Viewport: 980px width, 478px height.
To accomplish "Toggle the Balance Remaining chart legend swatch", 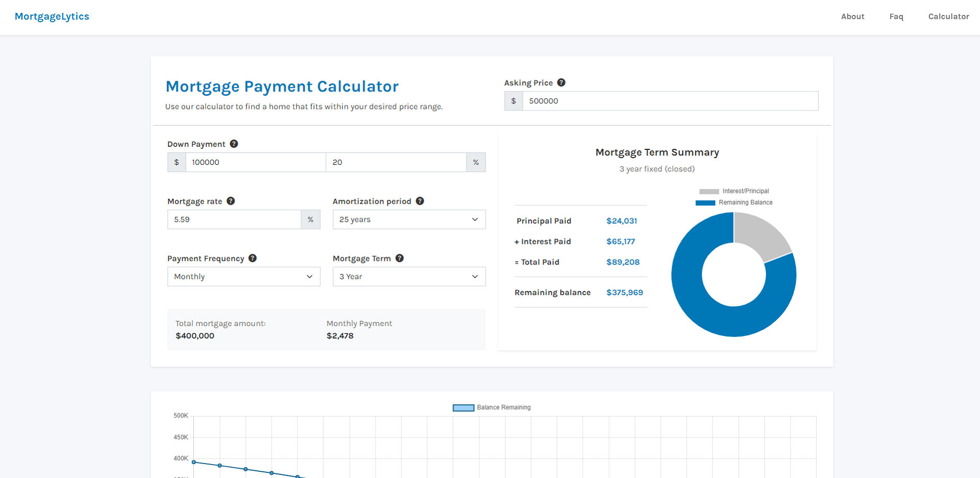I will pos(463,408).
